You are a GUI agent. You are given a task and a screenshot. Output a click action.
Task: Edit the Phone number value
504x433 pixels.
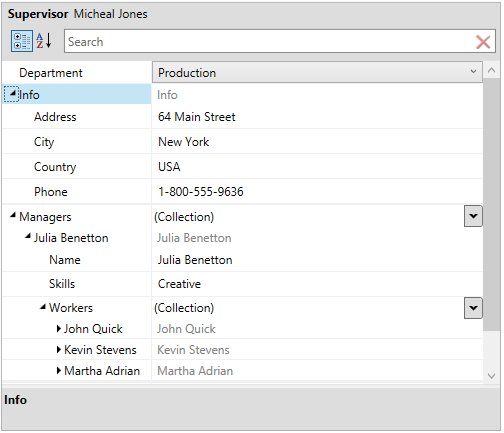pos(317,192)
